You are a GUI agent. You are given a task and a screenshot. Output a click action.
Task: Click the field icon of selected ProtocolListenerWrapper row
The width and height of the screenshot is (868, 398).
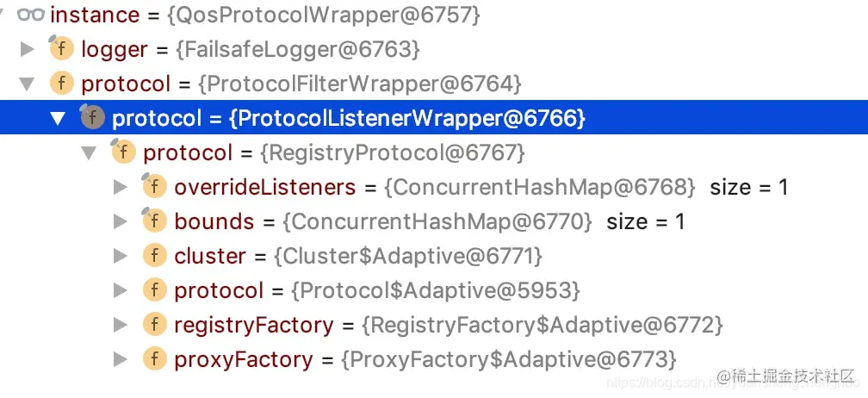coord(92,118)
